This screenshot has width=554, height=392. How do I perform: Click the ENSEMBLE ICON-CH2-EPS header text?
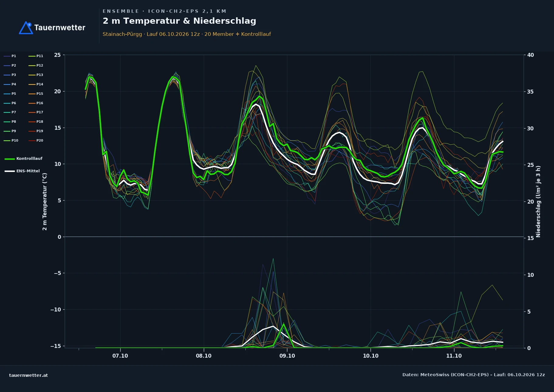164,11
